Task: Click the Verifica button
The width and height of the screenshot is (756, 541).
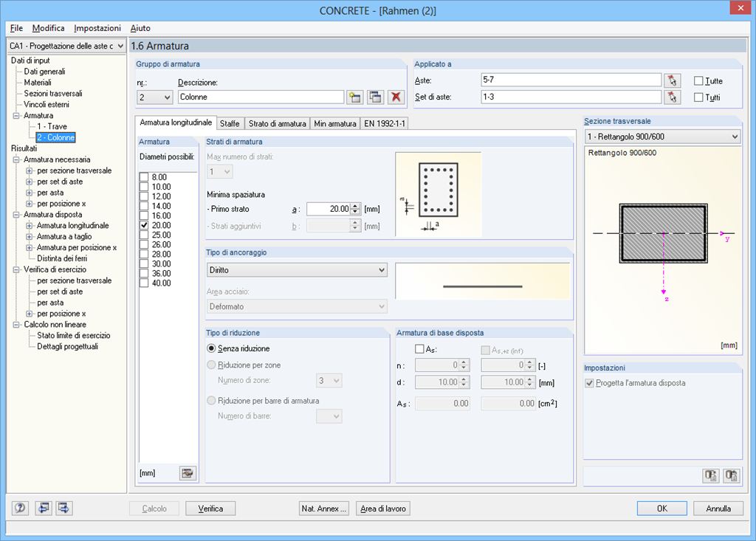Action: (210, 509)
